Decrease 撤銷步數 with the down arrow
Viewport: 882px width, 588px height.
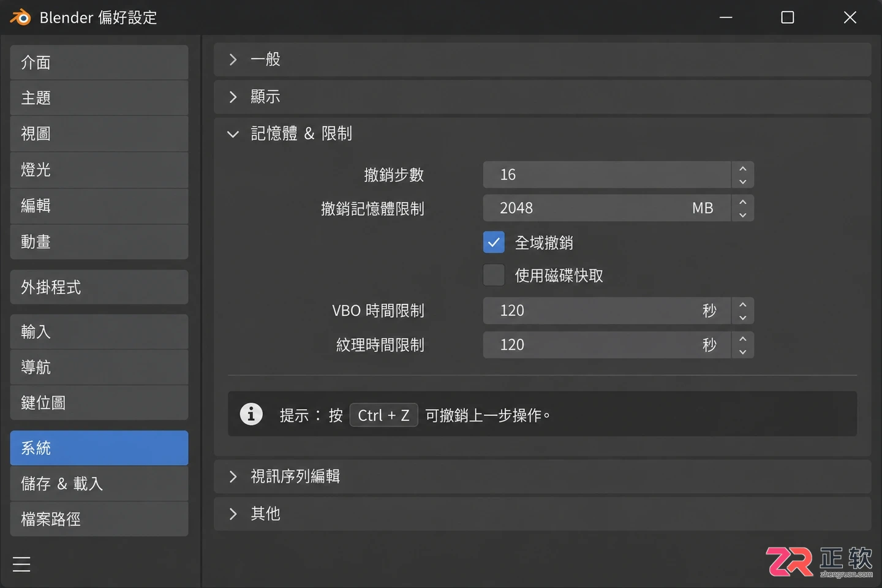click(743, 181)
